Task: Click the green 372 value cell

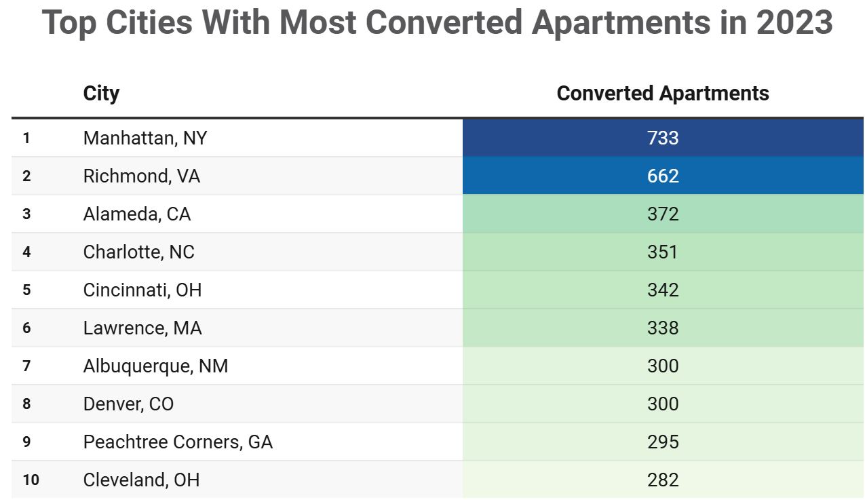Action: (x=662, y=214)
